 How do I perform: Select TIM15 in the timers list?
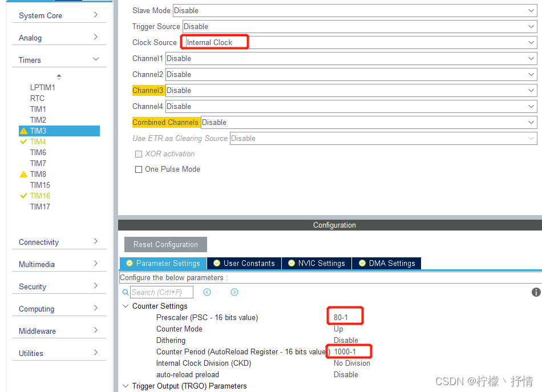(x=40, y=185)
